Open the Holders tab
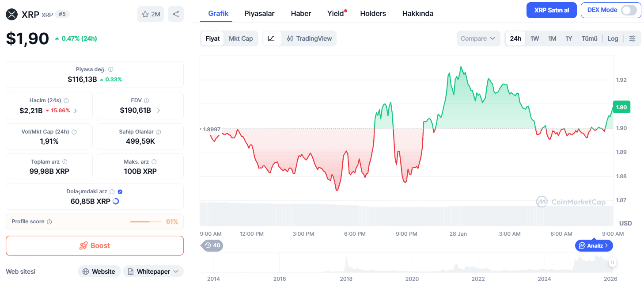 coord(373,13)
